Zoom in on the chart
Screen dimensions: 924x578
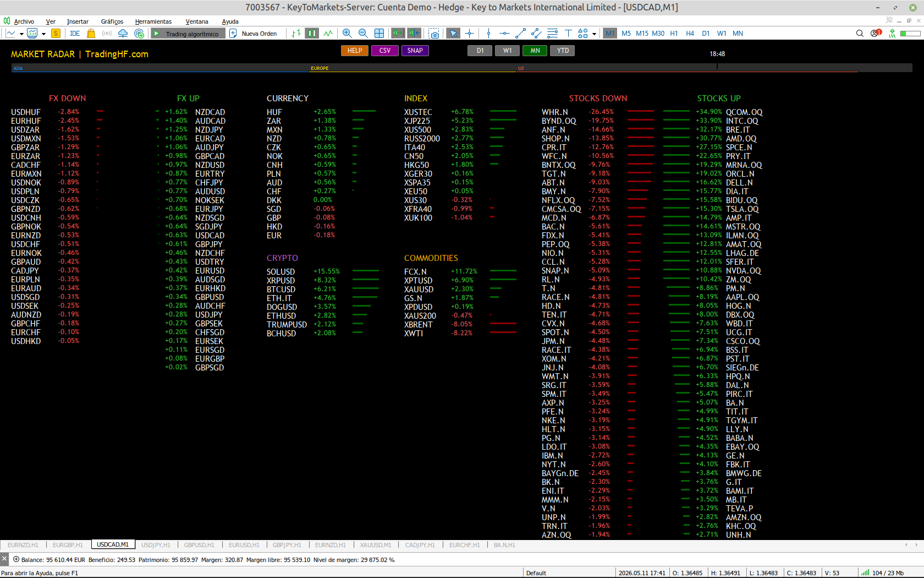pos(347,34)
